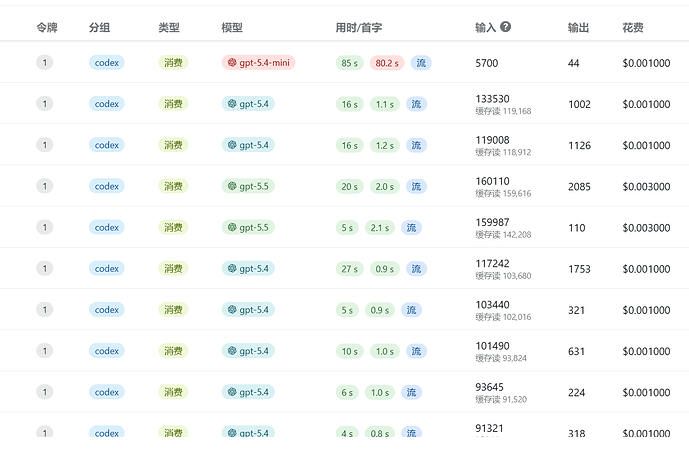
Task: Click the 流 tag in the 93645 row
Action: [x=411, y=393]
